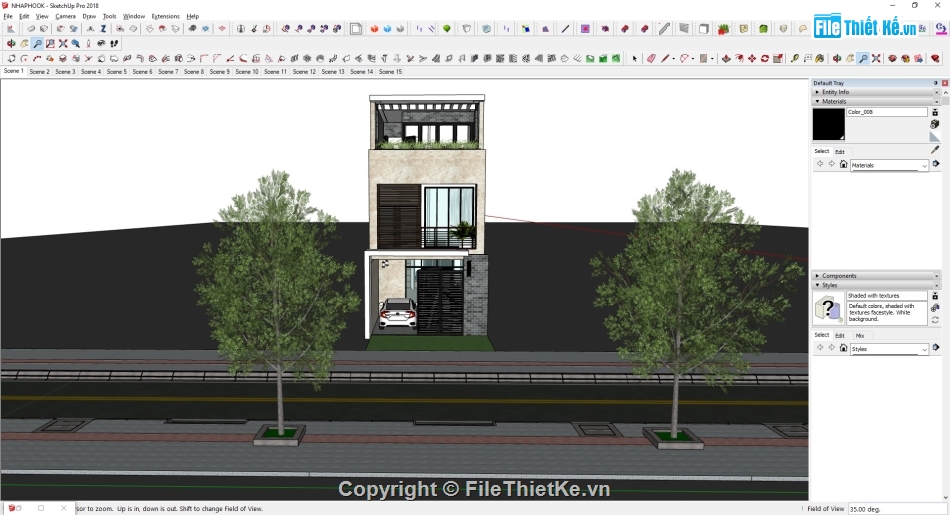
Task: Switch to Scene 12 tab
Action: coord(304,71)
